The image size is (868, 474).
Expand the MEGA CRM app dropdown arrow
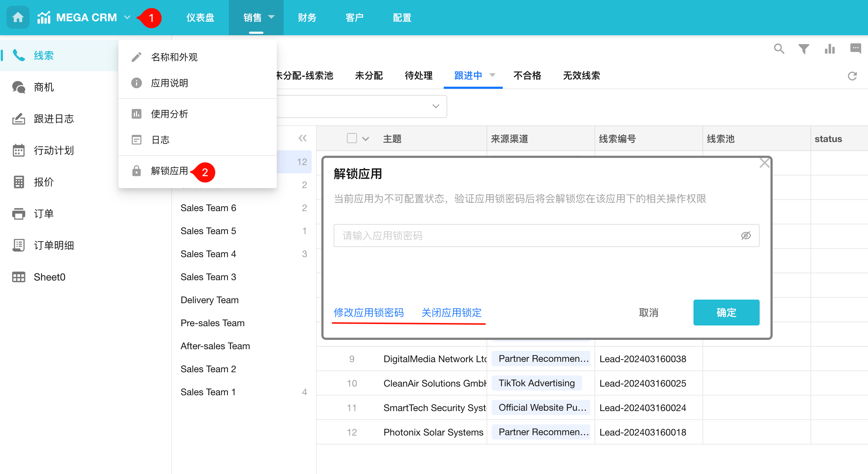tap(127, 17)
